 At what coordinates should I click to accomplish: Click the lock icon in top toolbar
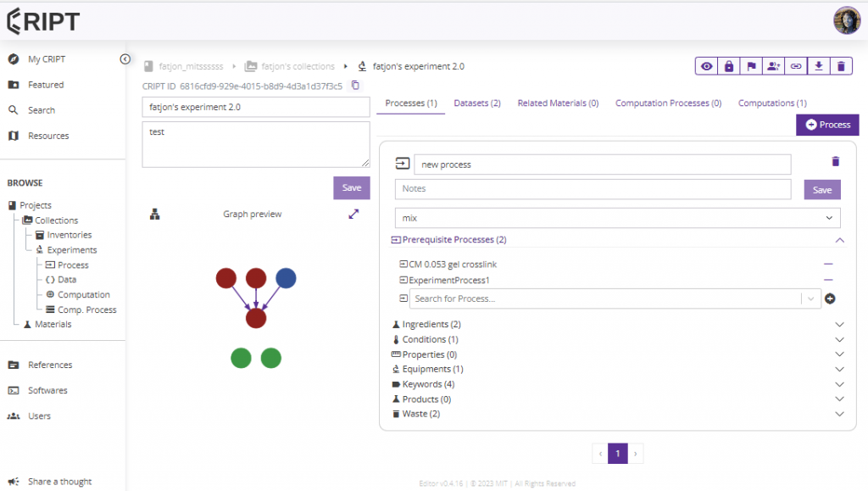point(729,66)
